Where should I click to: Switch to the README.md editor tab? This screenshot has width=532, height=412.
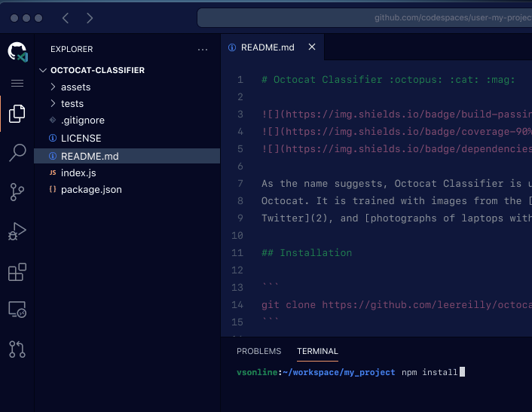click(273, 47)
